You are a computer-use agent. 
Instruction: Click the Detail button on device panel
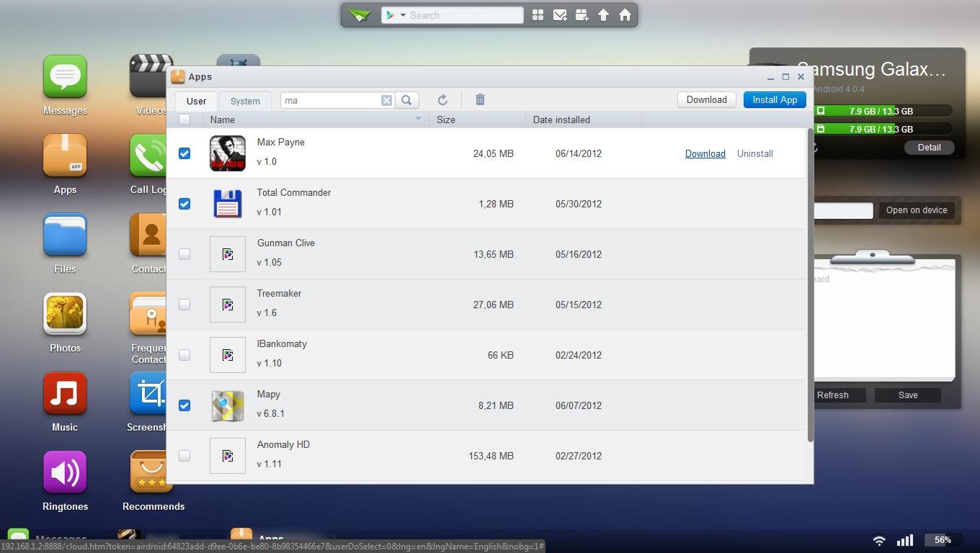929,147
